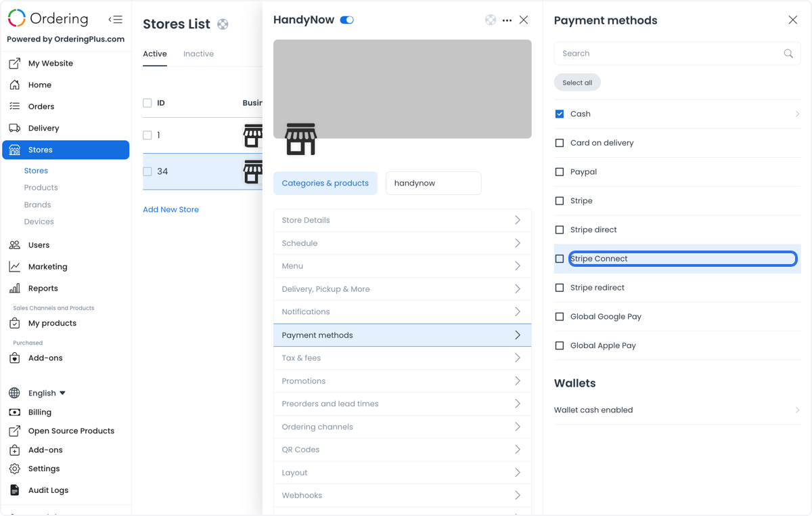Open the Audit Logs document icon

(x=14, y=490)
